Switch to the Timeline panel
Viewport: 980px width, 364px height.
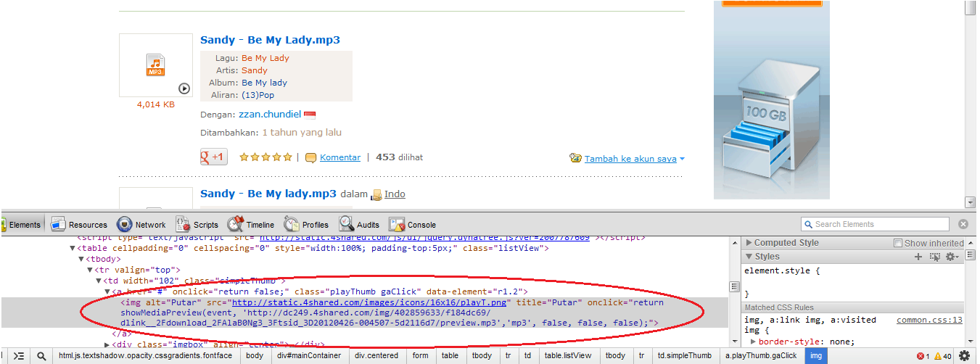tap(250, 224)
